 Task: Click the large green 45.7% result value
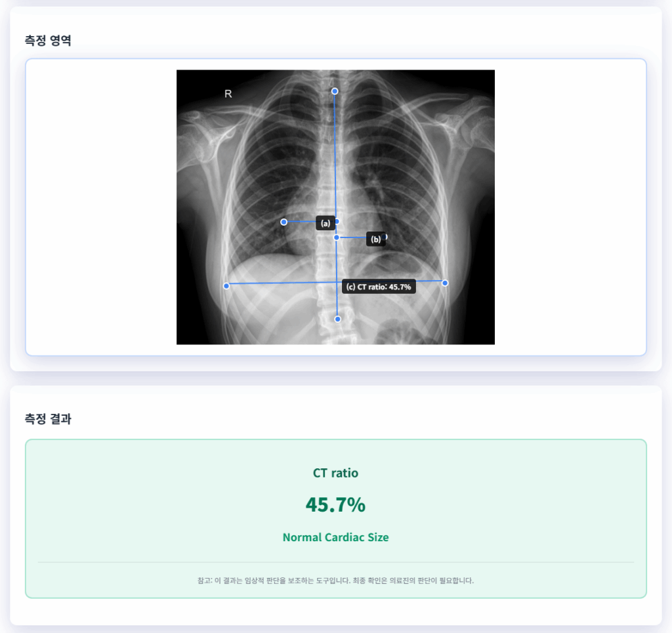tap(335, 504)
